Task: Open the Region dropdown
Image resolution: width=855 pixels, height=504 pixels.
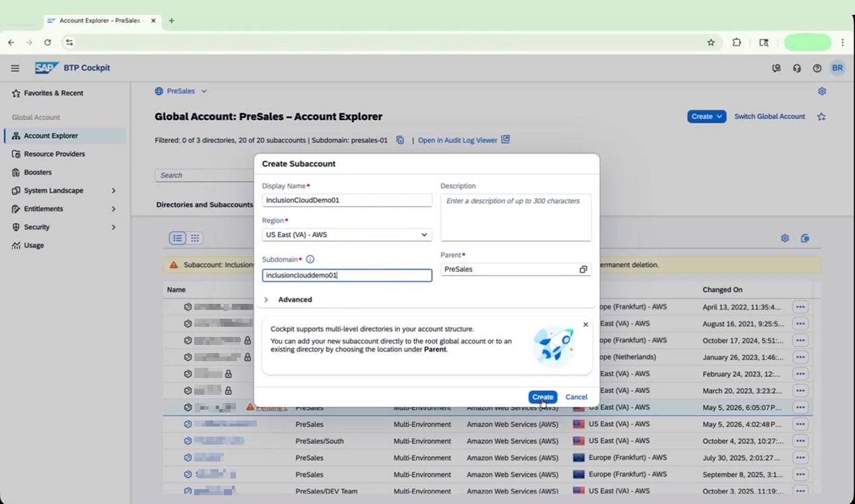Action: click(x=347, y=234)
